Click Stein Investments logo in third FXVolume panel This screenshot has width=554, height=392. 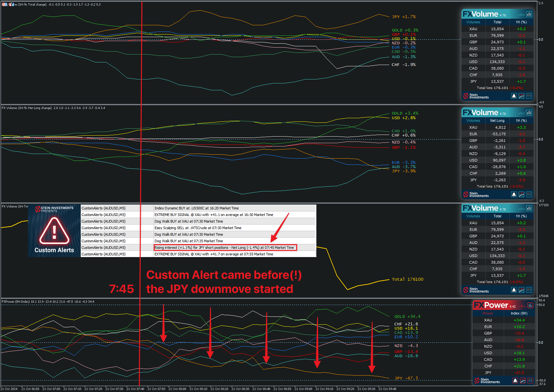pyautogui.click(x=476, y=290)
